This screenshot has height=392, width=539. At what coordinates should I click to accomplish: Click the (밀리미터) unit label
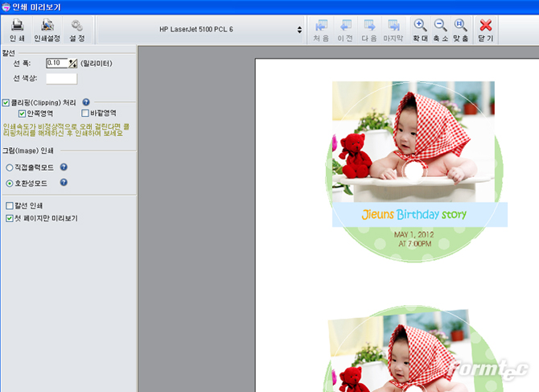click(x=97, y=64)
